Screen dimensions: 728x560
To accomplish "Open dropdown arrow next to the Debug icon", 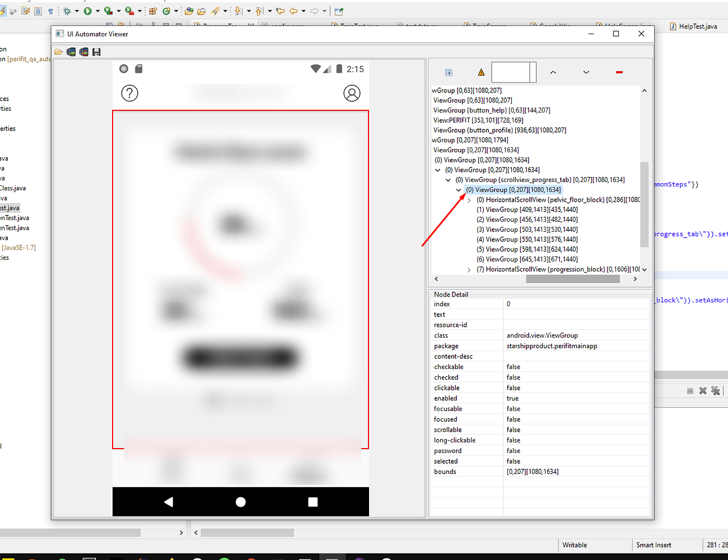I will tap(76, 11).
